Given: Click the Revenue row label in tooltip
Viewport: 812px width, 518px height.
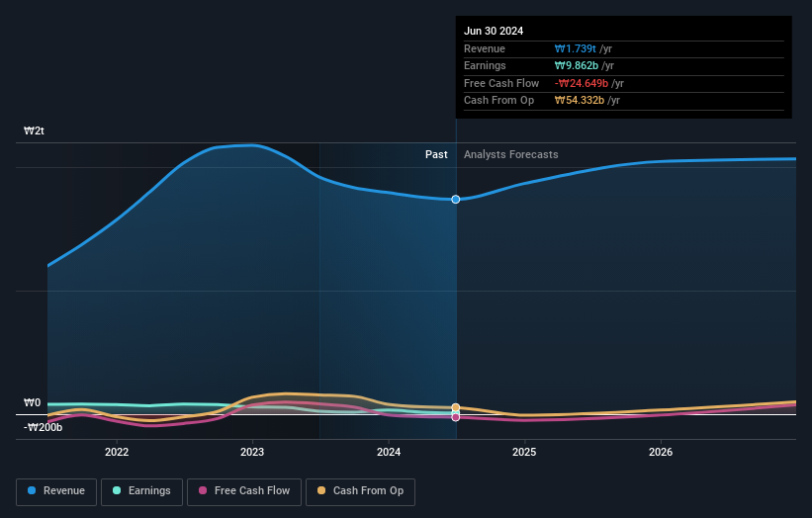Looking at the screenshot, I should pos(485,48).
